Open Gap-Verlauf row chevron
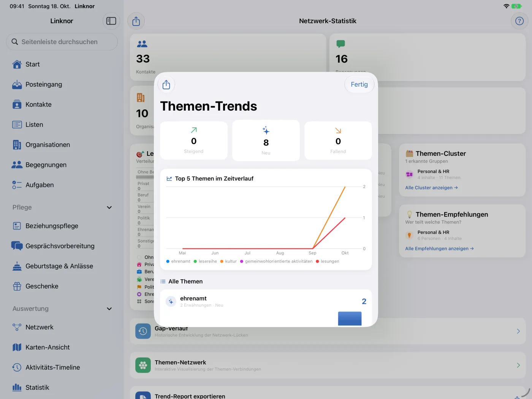 518,331
